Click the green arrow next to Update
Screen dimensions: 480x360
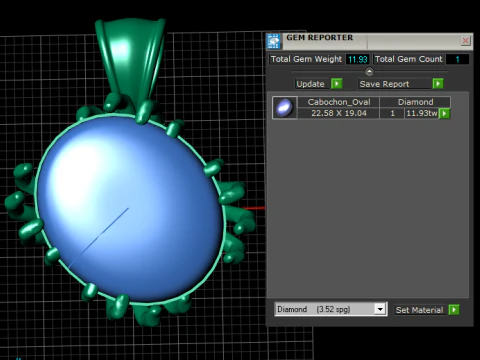click(x=337, y=84)
